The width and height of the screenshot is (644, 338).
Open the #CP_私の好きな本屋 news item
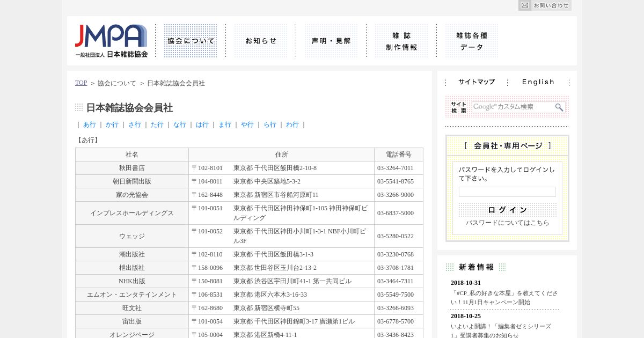[504, 298]
